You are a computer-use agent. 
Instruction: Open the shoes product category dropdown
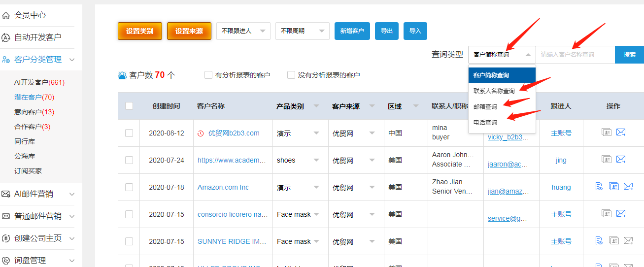(x=298, y=160)
